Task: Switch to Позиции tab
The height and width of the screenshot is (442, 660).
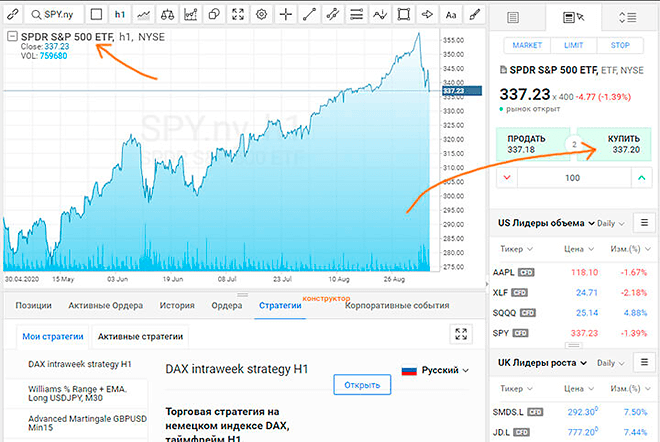Action: (x=34, y=305)
